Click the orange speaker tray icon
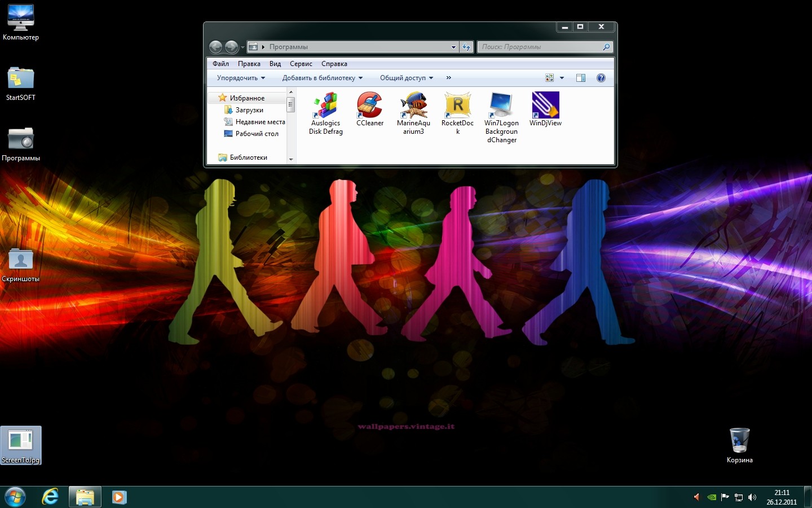The height and width of the screenshot is (508, 812). pos(696,497)
